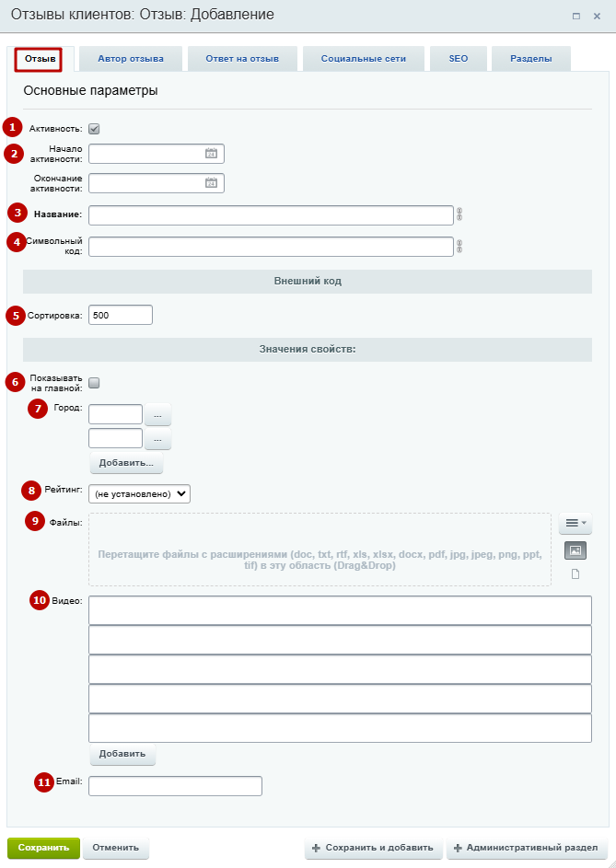Select the image gallery icon near Файлы
This screenshot has width=616, height=868.
[575, 550]
